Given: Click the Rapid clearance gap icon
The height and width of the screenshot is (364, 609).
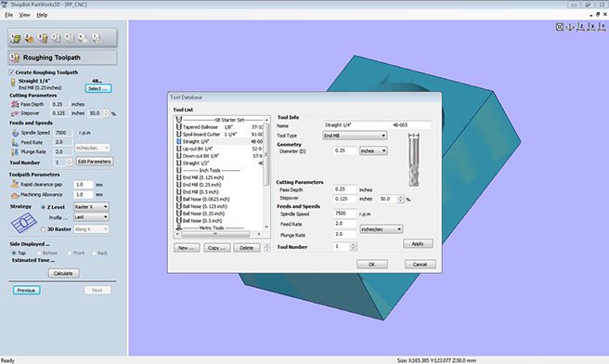Looking at the screenshot, I should coord(15,184).
